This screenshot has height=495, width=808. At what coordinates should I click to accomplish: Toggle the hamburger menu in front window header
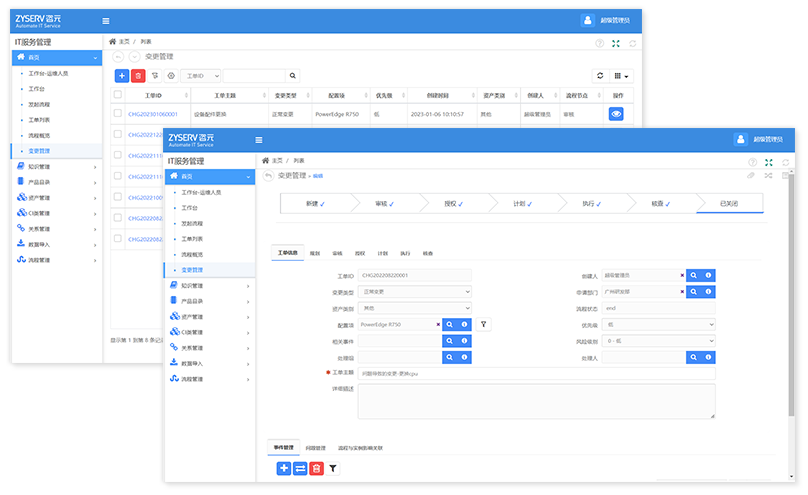(x=259, y=140)
